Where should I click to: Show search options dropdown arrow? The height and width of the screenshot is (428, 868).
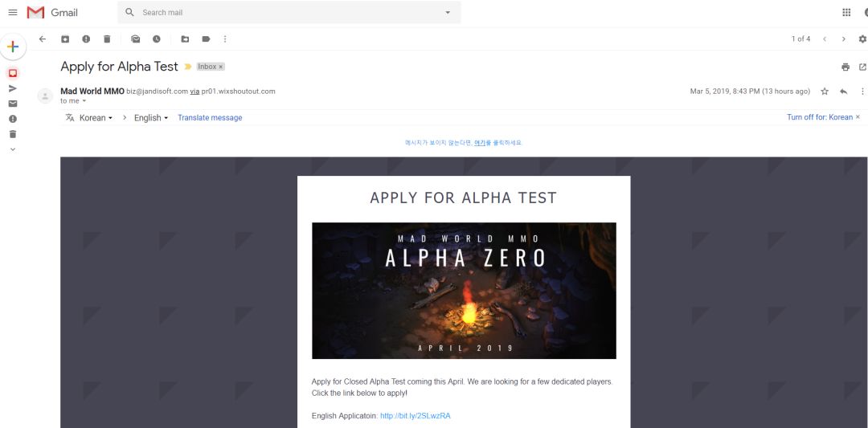448,12
